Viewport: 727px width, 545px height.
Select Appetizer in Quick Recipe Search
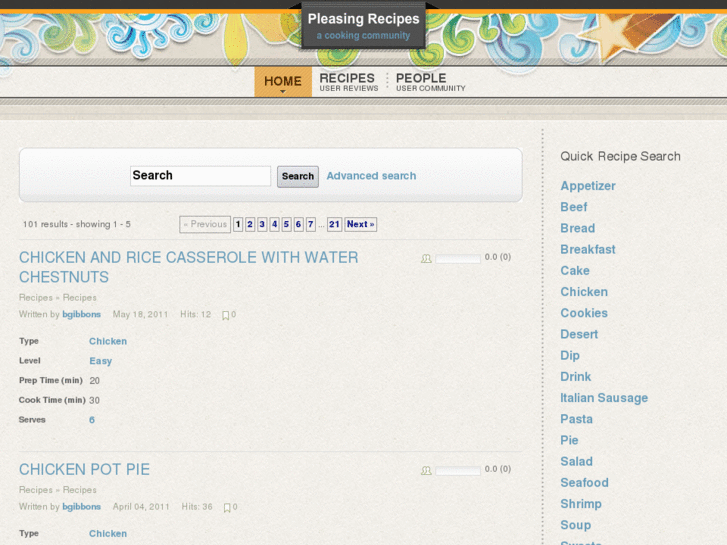pyautogui.click(x=588, y=186)
